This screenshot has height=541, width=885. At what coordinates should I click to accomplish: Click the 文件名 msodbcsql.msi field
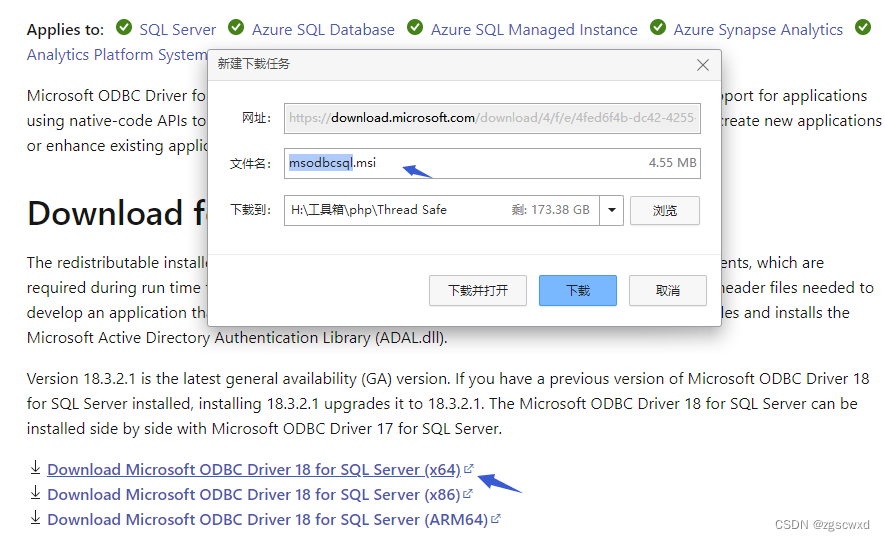(x=492, y=163)
